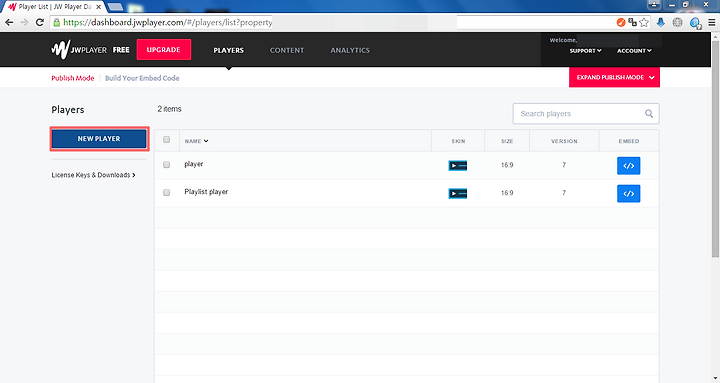Click the orange extension icon in address bar
720x383 pixels.
(x=621, y=22)
